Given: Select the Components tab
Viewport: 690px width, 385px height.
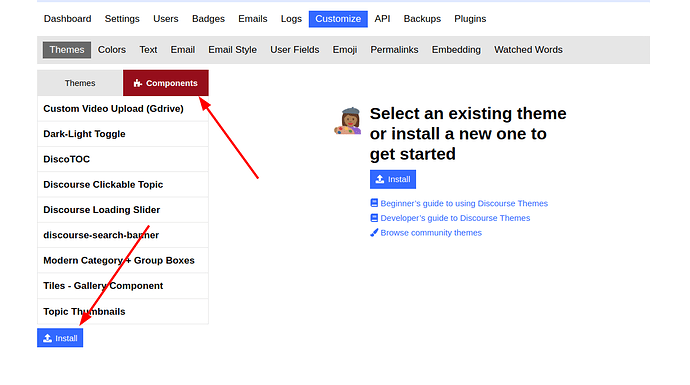Looking at the screenshot, I should tap(165, 83).
